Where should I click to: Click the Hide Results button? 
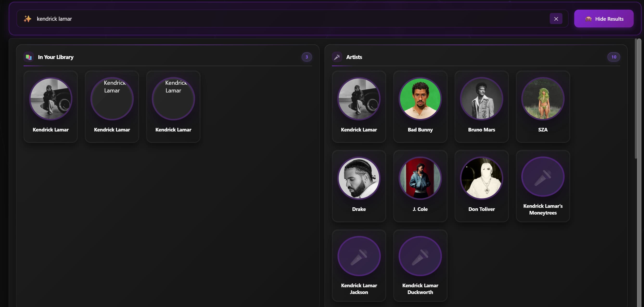pyautogui.click(x=604, y=19)
